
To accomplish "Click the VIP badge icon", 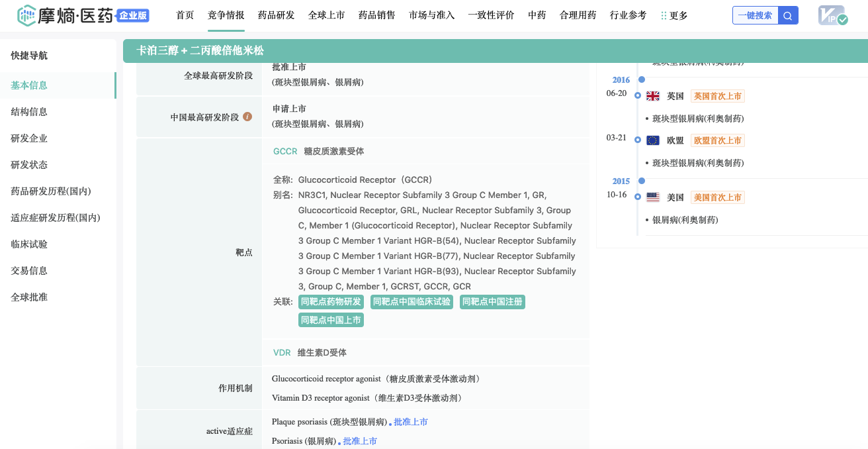I will click(832, 15).
